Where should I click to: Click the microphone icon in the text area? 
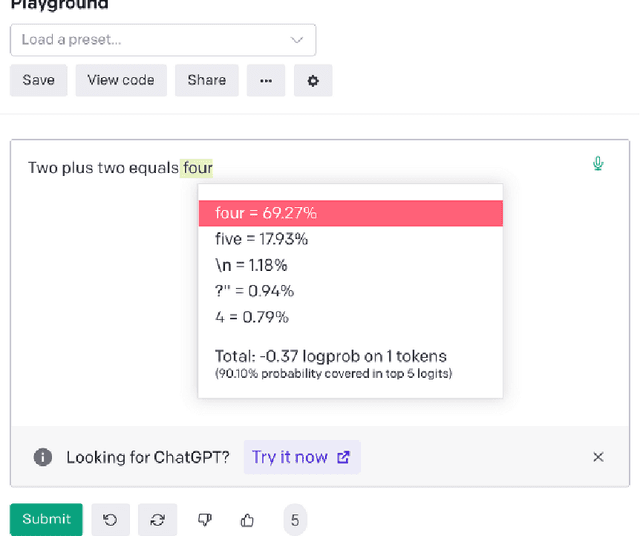click(598, 163)
